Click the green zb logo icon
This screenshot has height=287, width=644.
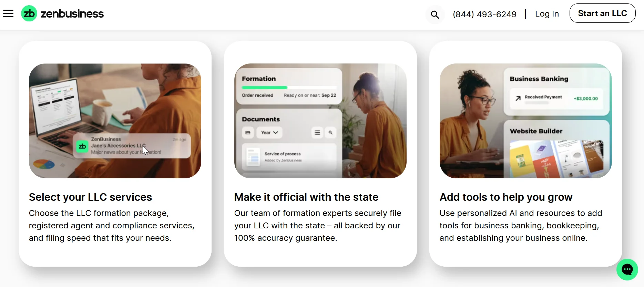pos(29,13)
